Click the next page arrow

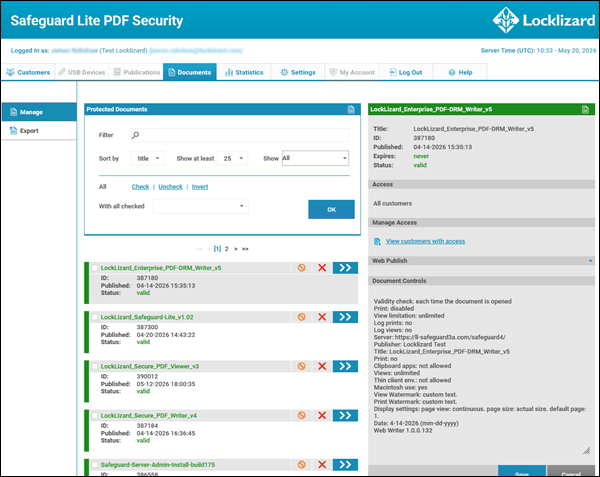point(236,249)
